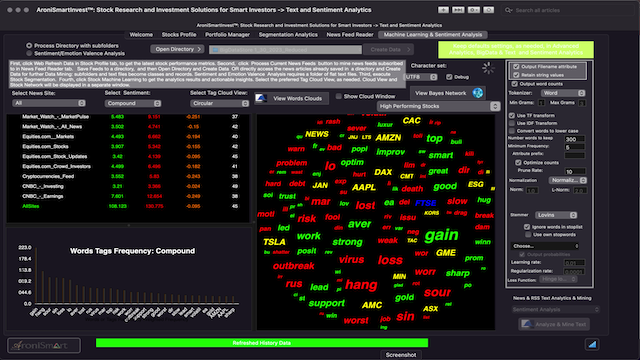Switch to the Welcome tab
Viewport: 640px width, 360px height.
pyautogui.click(x=141, y=35)
